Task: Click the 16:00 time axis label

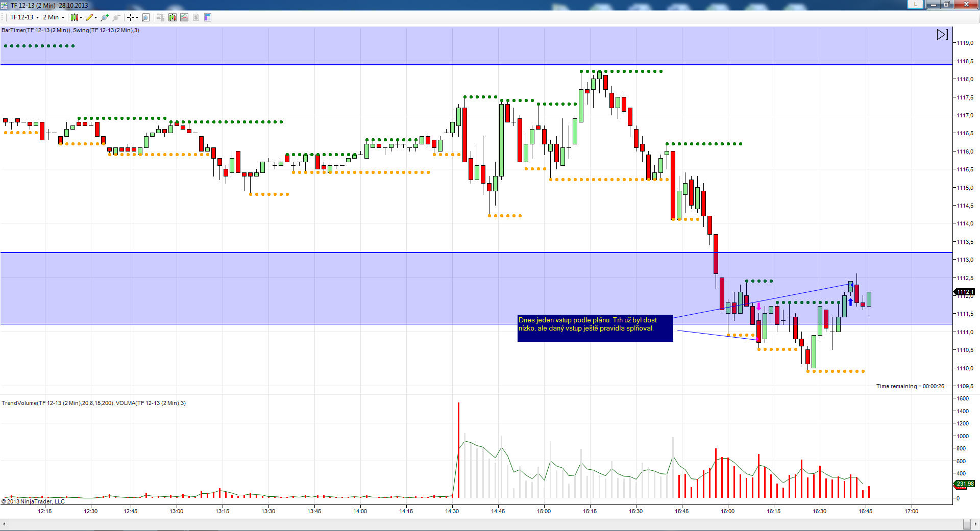Action: pos(728,511)
